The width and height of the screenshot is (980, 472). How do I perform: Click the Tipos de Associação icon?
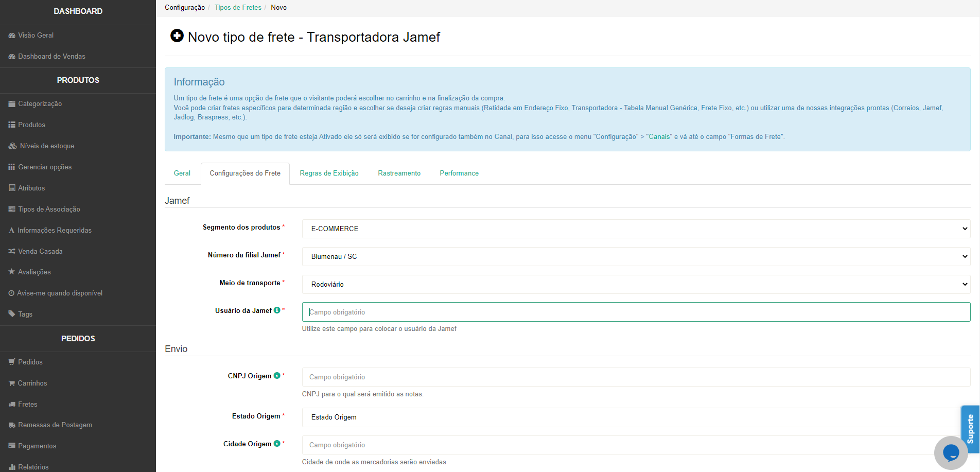pyautogui.click(x=12, y=209)
